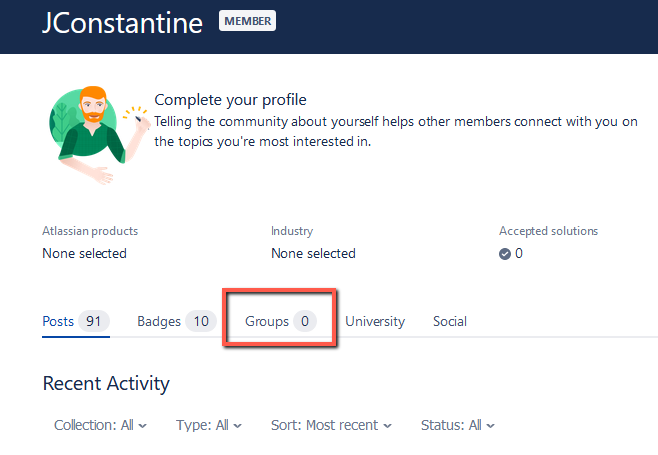Click the Industry label
The width and height of the screenshot is (658, 455).
pyautogui.click(x=292, y=231)
